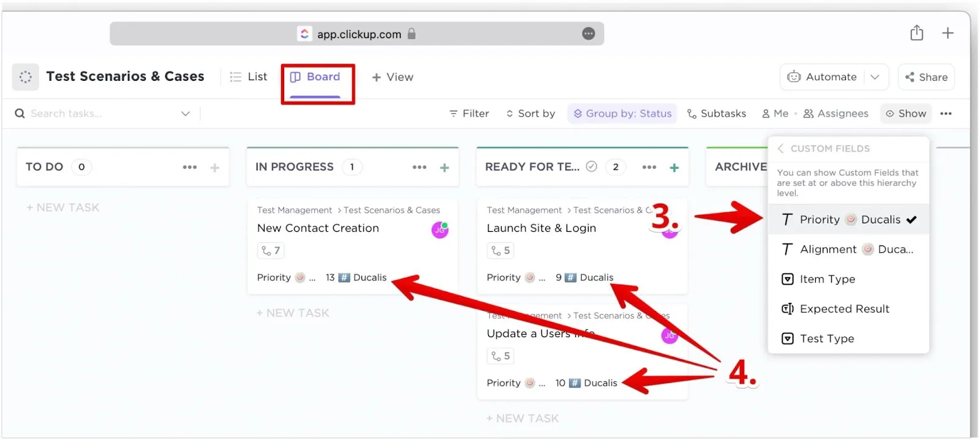Add task with plus in In Progress column
This screenshot has height=440, width=980.
coord(445,168)
